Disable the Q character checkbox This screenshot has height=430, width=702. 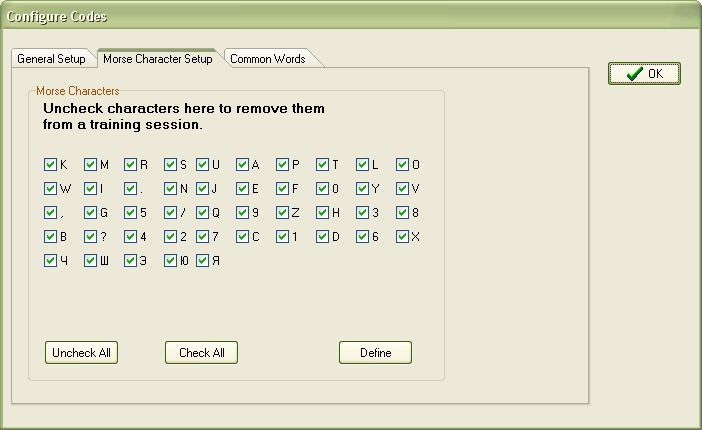pos(202,212)
